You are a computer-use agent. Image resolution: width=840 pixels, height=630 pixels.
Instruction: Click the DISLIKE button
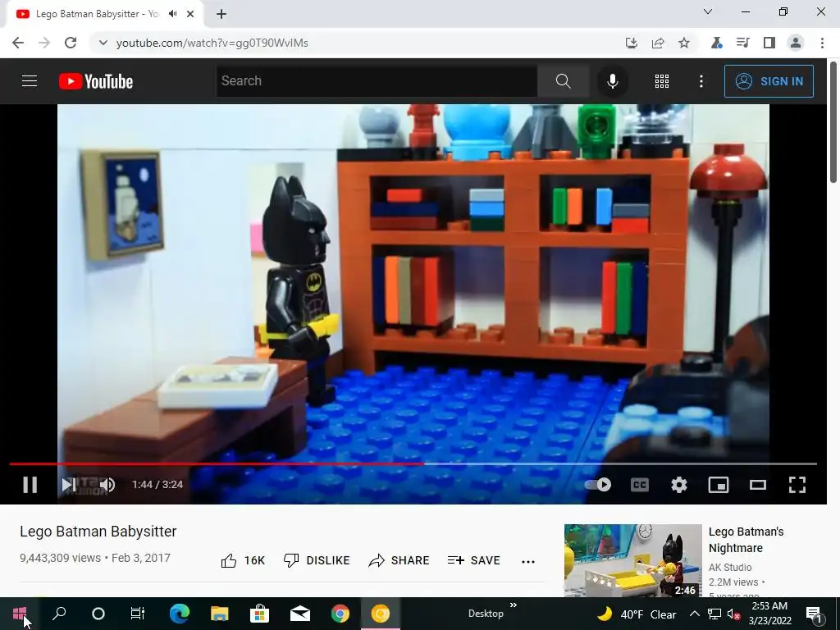316,560
